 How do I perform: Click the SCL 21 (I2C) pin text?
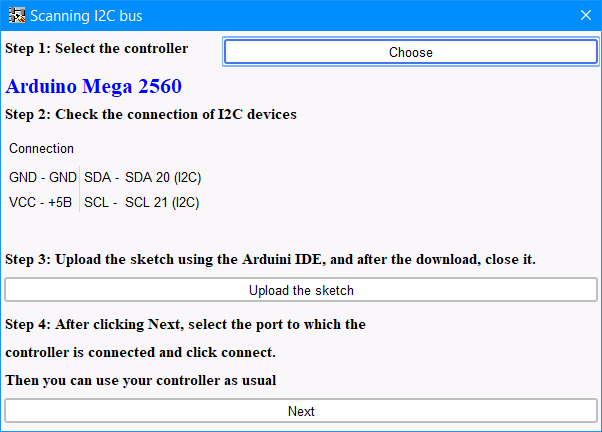click(x=162, y=202)
